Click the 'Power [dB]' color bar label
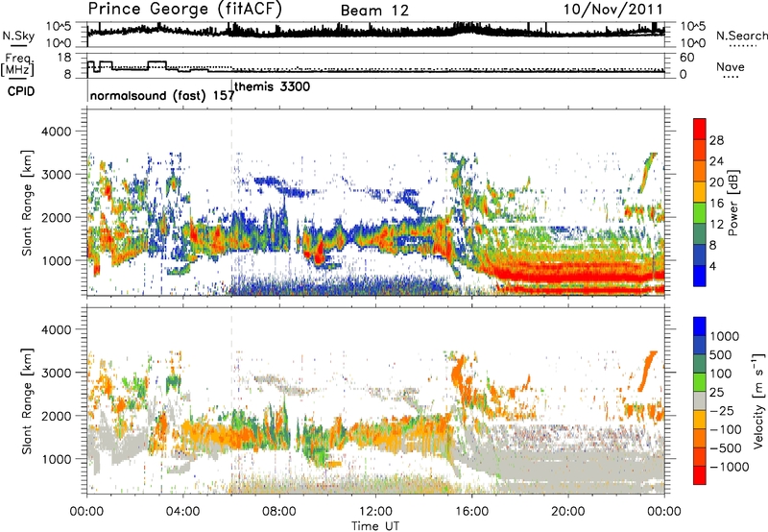 (x=732, y=203)
